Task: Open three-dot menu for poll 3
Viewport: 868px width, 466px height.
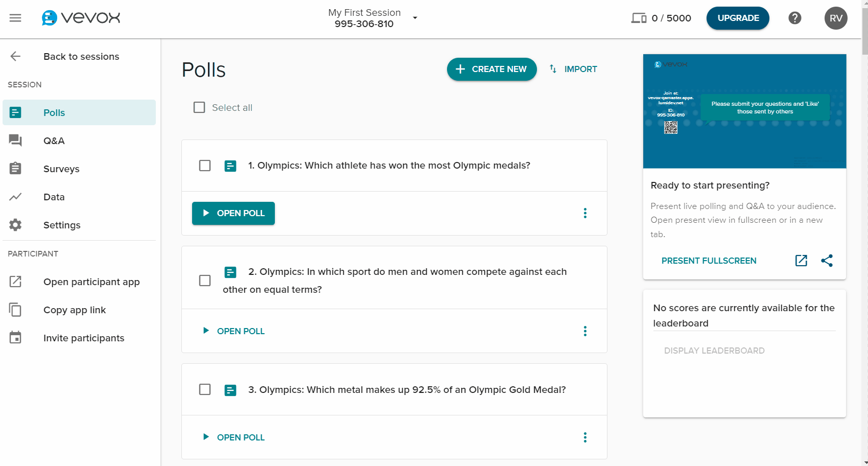Action: [x=585, y=437]
